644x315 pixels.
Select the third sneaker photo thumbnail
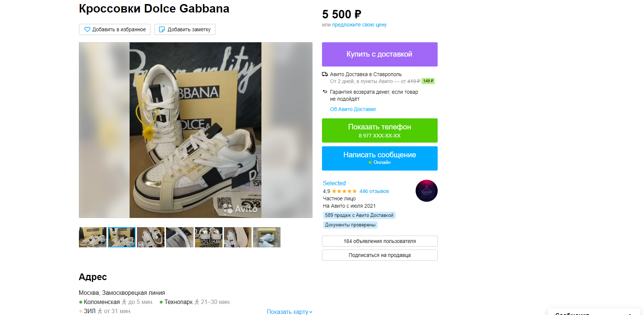pos(151,237)
